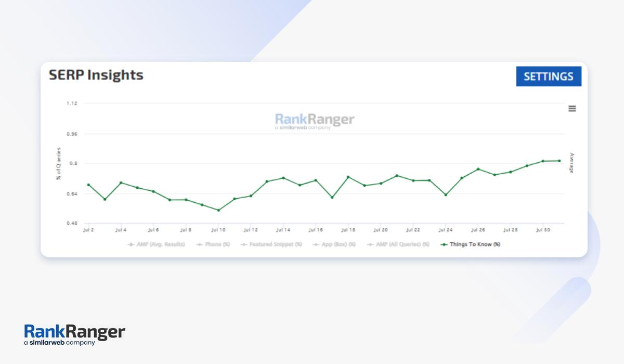The image size is (624, 364).
Task: Click the final data point on the line
Action: pyautogui.click(x=559, y=161)
